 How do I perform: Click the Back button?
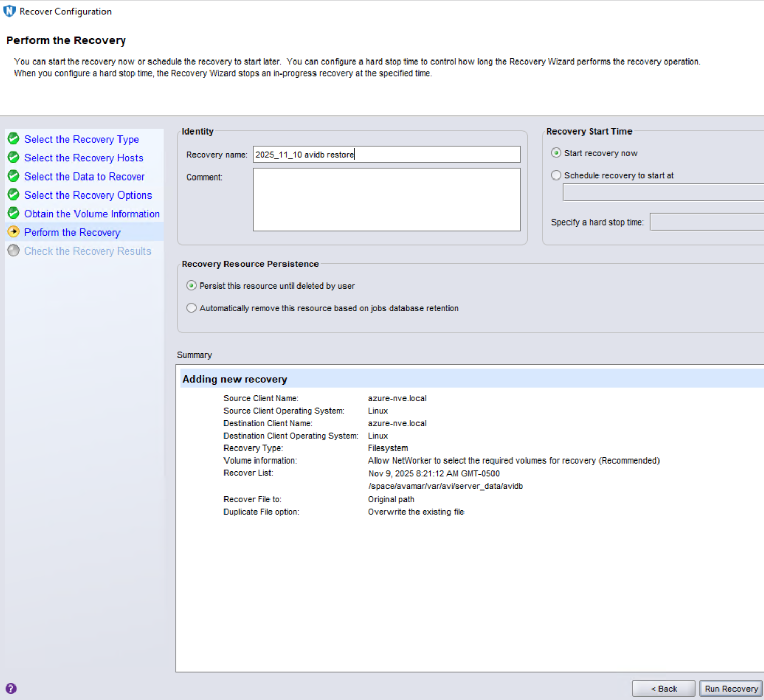(x=663, y=689)
